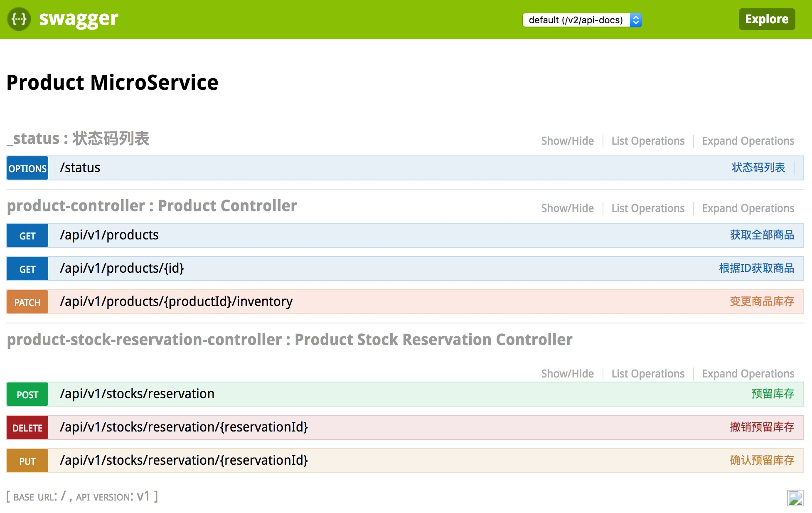Click the POST /api/v1/stocks/reservation icon
This screenshot has width=812, height=513.
coord(27,393)
